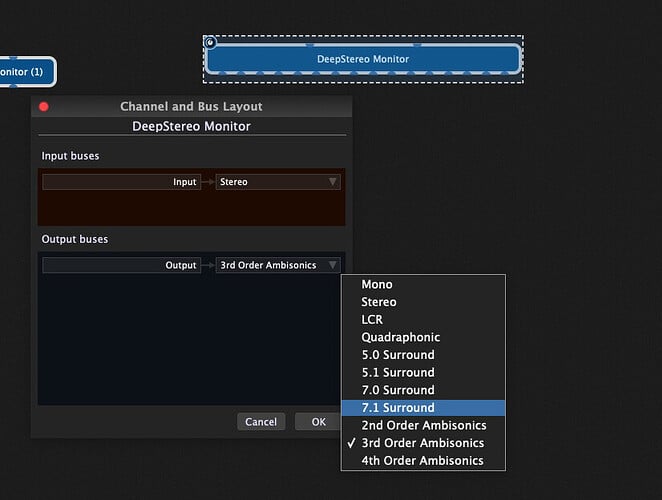Click the Input buses label
662x500 pixels.
coord(71,156)
